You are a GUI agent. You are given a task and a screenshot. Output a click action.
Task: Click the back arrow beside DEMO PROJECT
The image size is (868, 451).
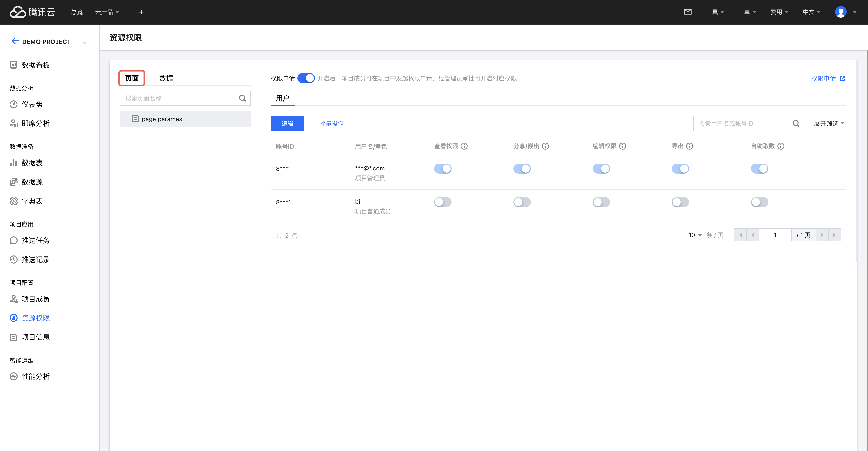pyautogui.click(x=15, y=41)
